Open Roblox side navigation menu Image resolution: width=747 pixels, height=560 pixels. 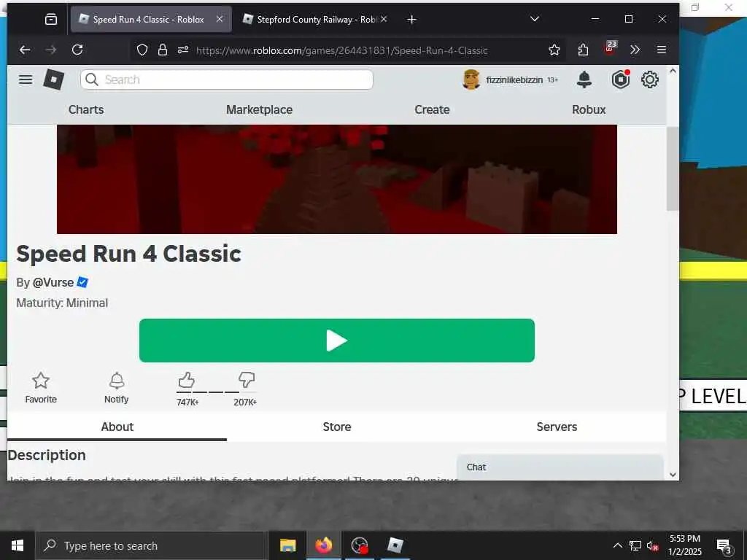pyautogui.click(x=26, y=79)
